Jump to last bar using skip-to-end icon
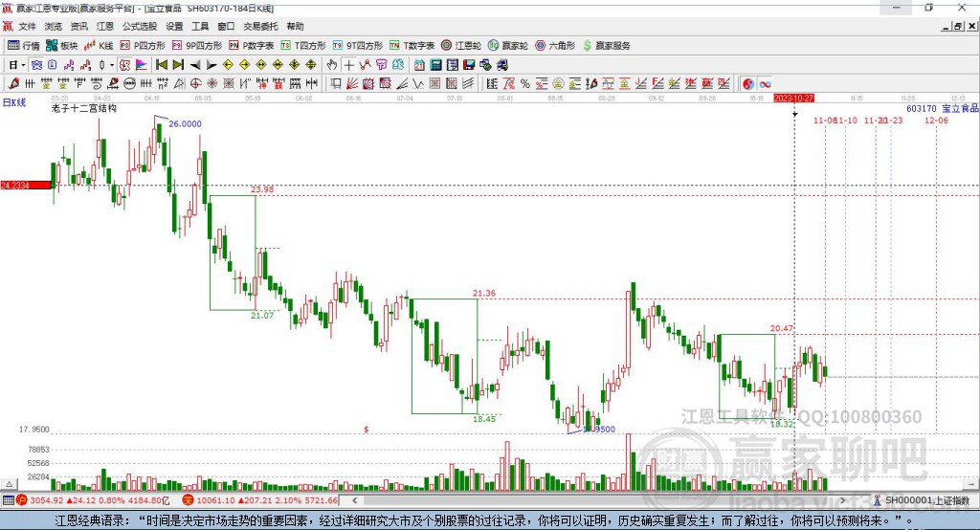This screenshot has width=980, height=530. pyautogui.click(x=178, y=65)
